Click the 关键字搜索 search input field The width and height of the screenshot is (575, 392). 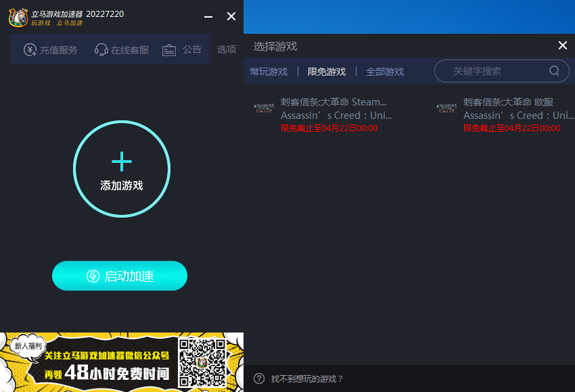click(501, 70)
